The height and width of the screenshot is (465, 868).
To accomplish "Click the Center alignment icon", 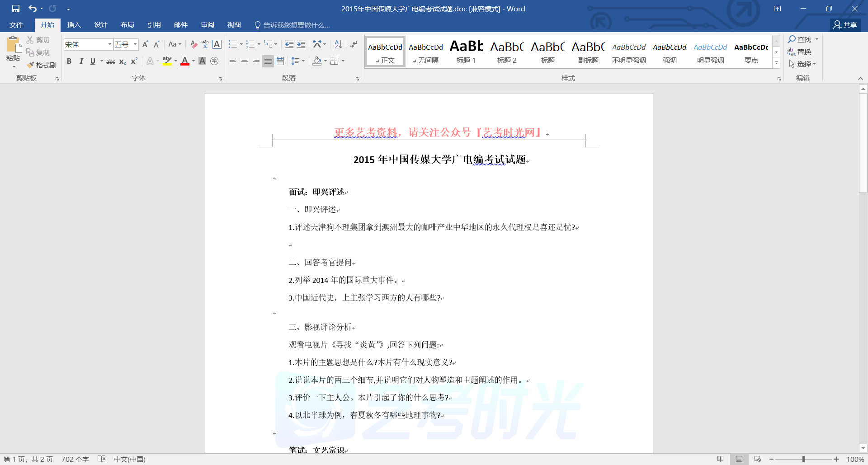I will click(245, 61).
